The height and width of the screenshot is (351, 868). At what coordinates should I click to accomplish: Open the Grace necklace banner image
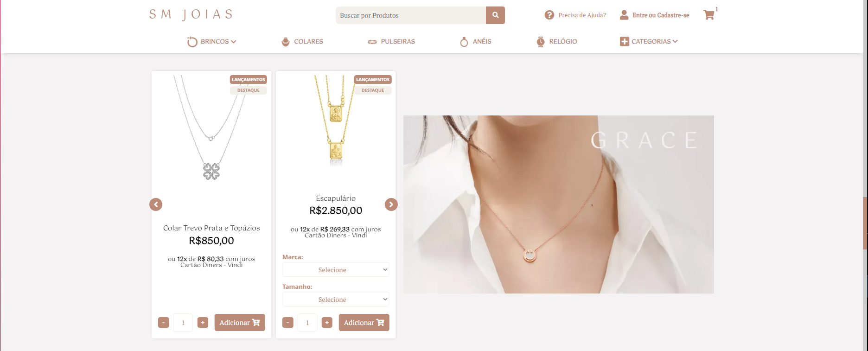tap(559, 204)
